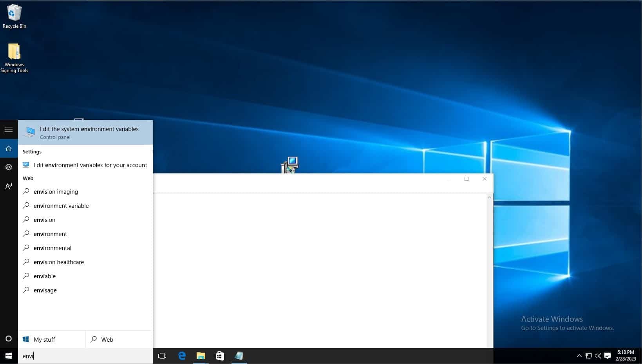Click the Windows Start button

point(9,356)
